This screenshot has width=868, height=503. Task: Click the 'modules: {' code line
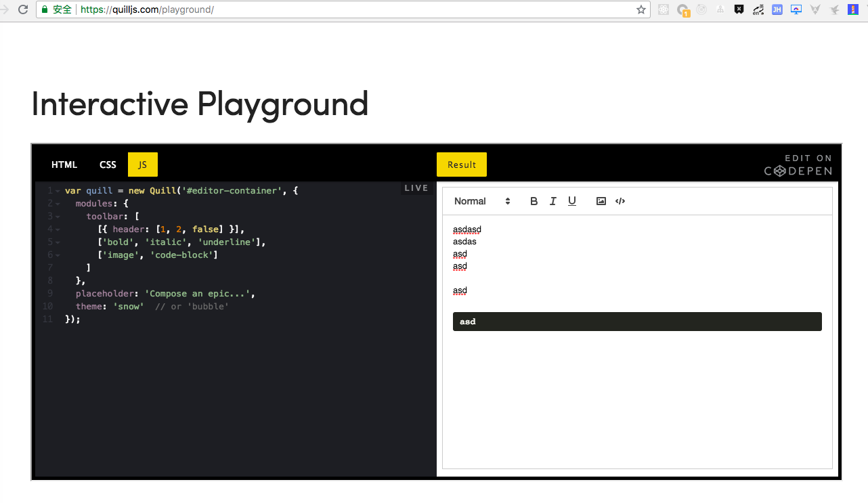pyautogui.click(x=102, y=204)
